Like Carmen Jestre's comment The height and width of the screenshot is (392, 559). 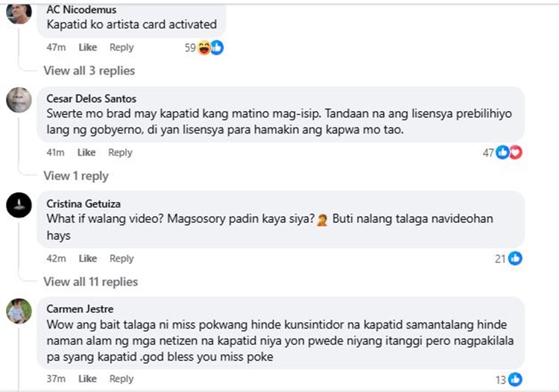[x=88, y=379]
